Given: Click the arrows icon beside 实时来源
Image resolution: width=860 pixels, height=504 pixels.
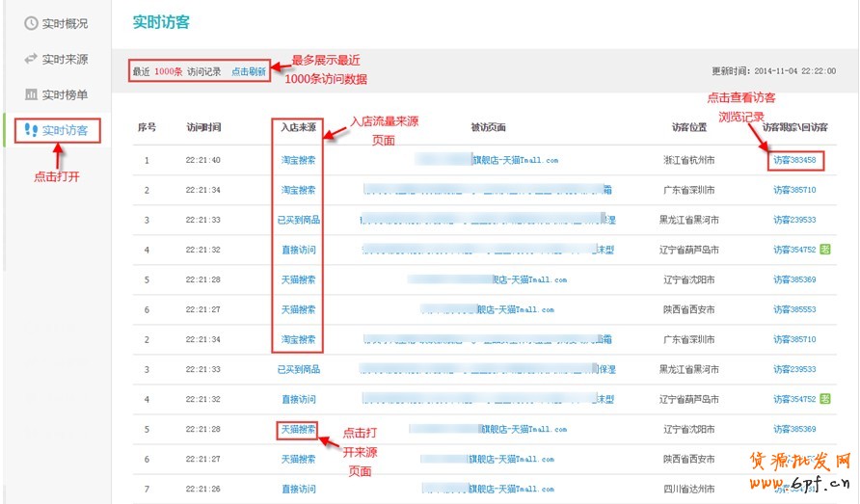Looking at the screenshot, I should [x=31, y=59].
